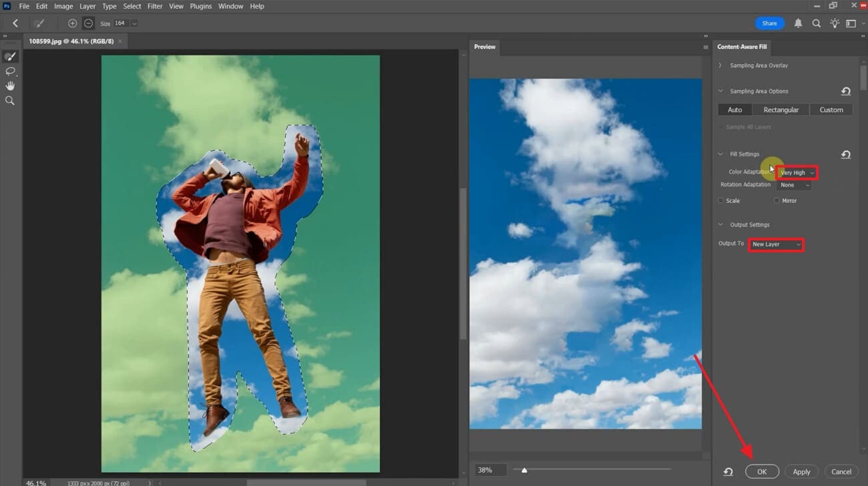The image size is (868, 486).
Task: Click the 38% zoom percentage field
Action: point(489,469)
